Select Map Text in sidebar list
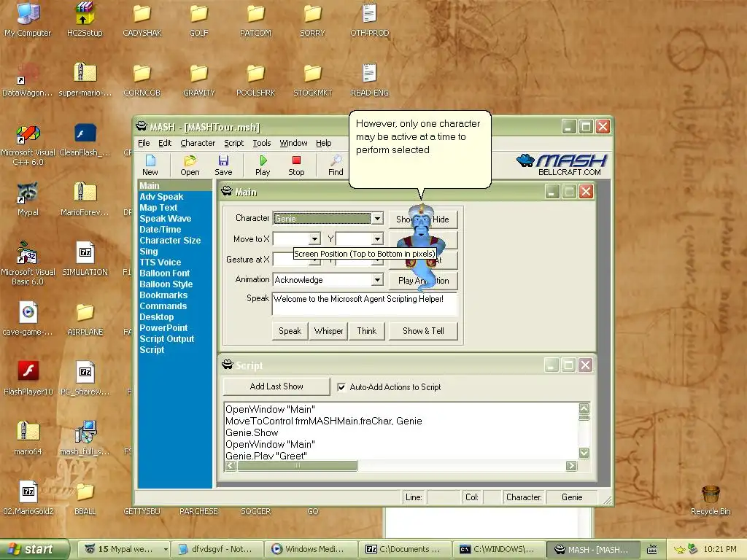This screenshot has width=747, height=560. [158, 208]
